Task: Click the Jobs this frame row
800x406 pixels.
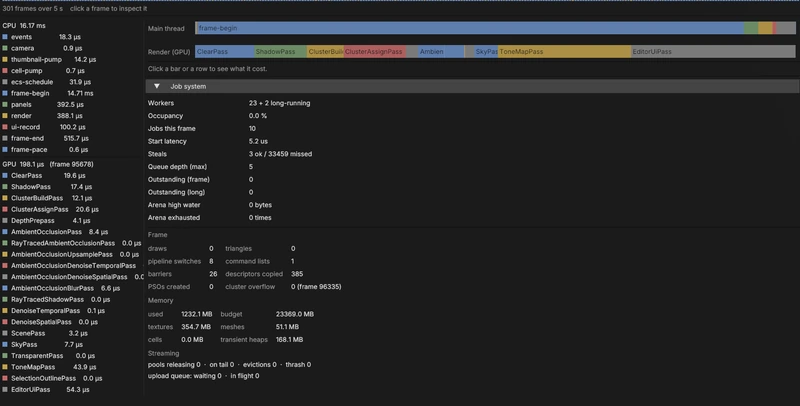Action: (202, 129)
